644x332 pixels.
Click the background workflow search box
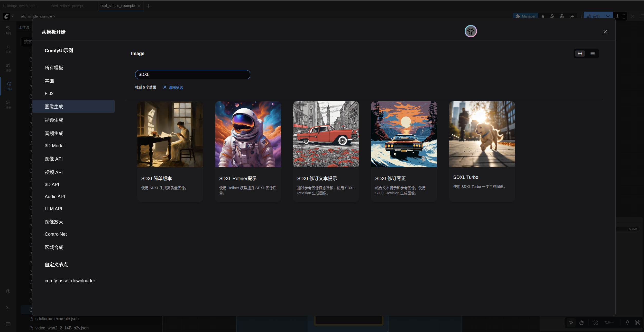pos(26,41)
